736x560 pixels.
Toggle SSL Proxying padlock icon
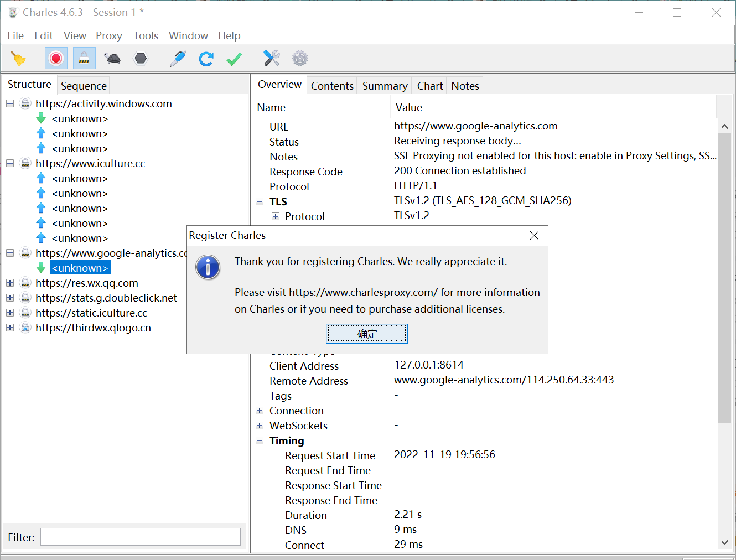84,59
